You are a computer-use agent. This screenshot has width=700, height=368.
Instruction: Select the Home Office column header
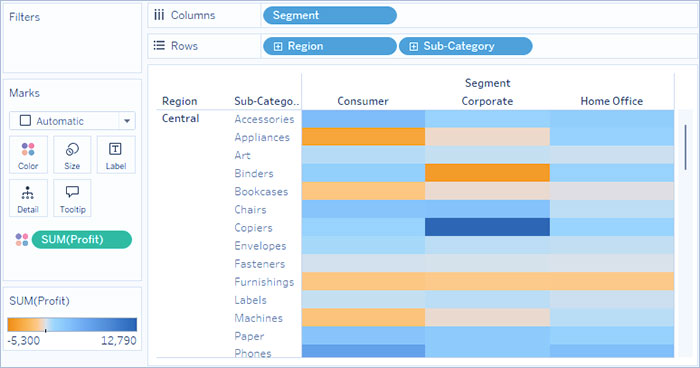612,101
